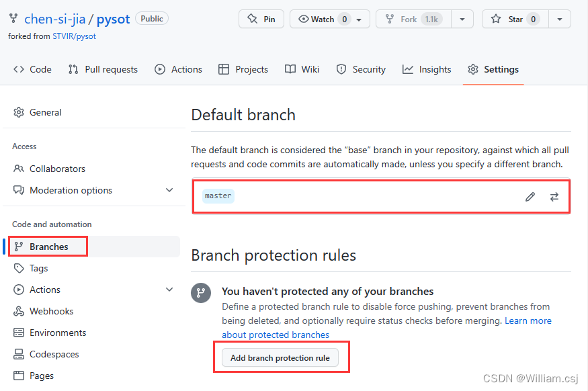View the Insights tab
This screenshot has width=588, height=391.
coord(427,69)
